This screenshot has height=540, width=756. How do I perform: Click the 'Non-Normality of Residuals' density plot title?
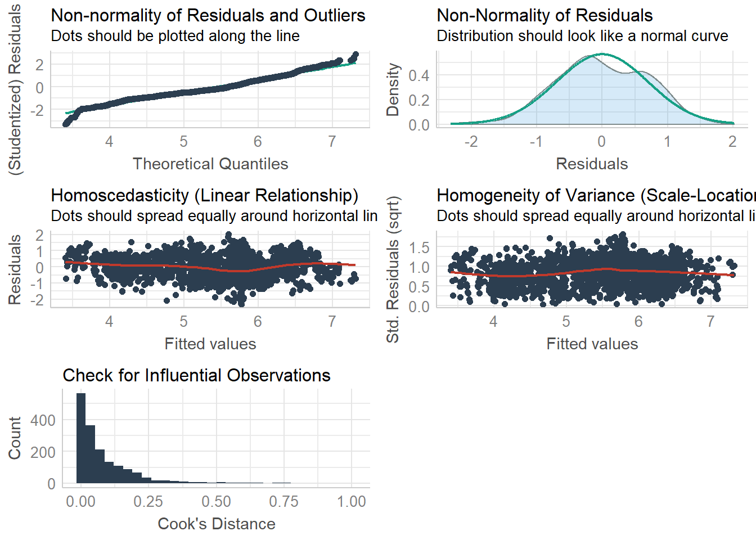[x=544, y=15]
